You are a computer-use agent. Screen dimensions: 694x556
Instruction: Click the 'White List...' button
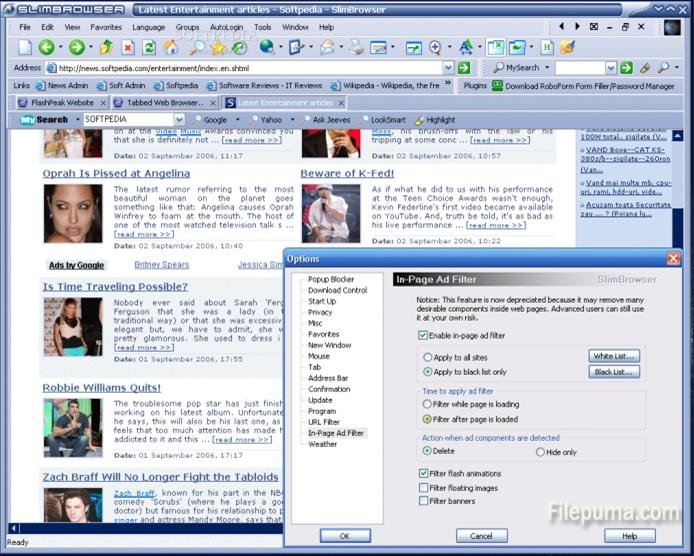tap(613, 356)
